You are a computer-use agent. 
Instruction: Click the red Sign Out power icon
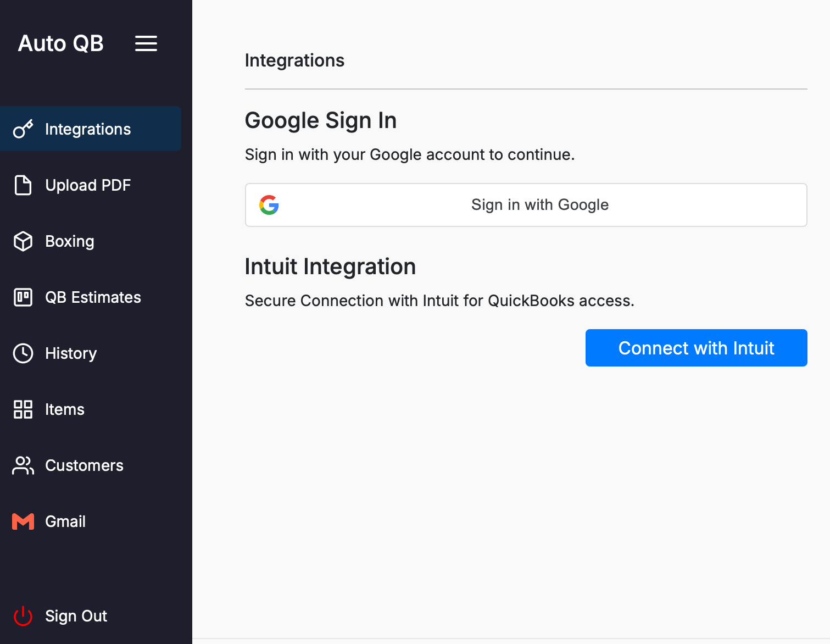click(23, 616)
